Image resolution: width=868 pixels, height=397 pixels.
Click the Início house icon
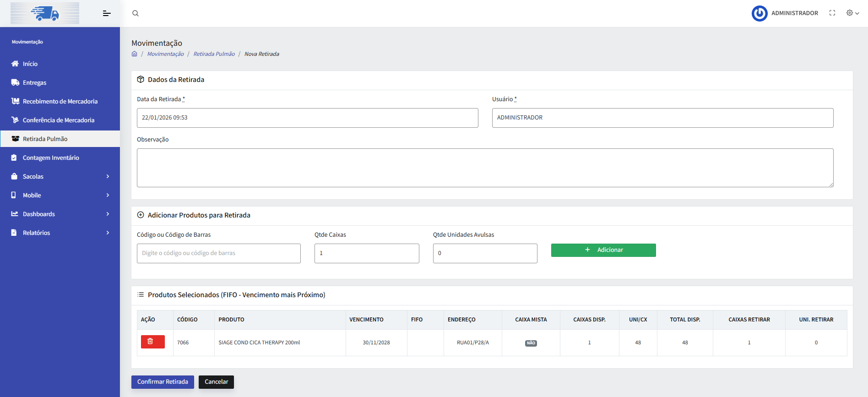[x=15, y=64]
